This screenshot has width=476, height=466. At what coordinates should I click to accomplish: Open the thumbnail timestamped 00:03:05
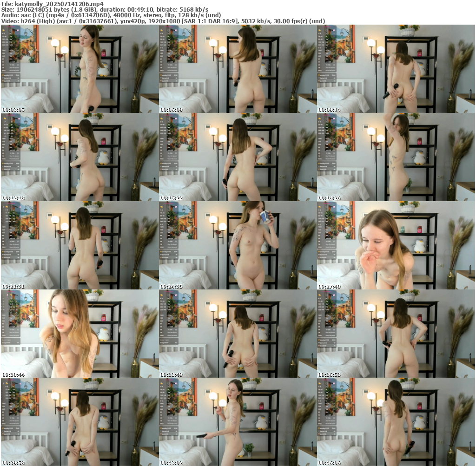point(79,69)
